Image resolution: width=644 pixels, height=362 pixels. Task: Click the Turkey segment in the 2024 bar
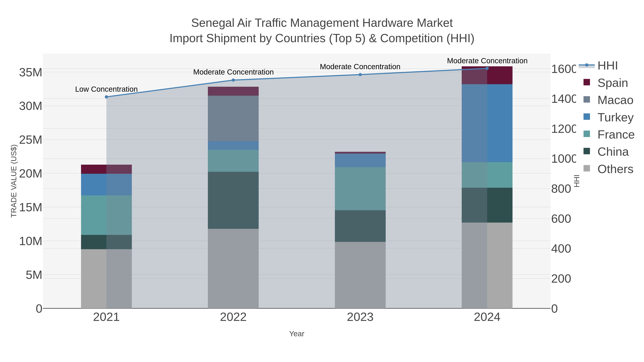pos(487,123)
